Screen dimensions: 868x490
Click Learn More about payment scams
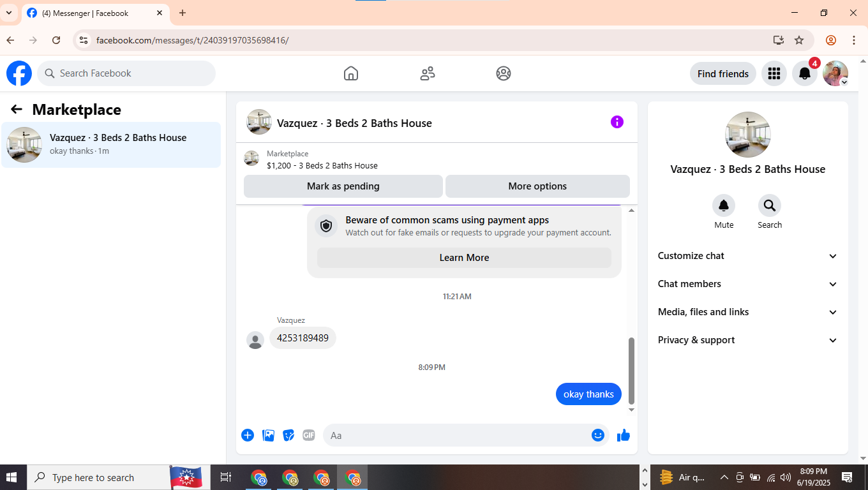(464, 258)
